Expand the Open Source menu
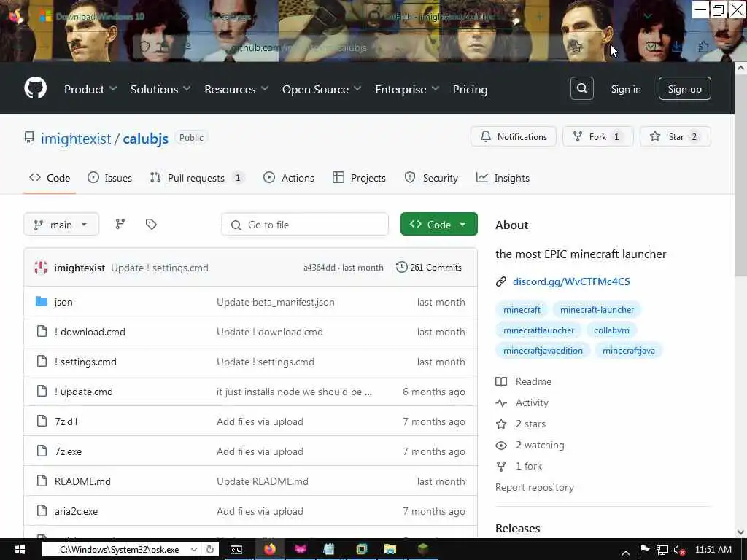 [x=322, y=89]
